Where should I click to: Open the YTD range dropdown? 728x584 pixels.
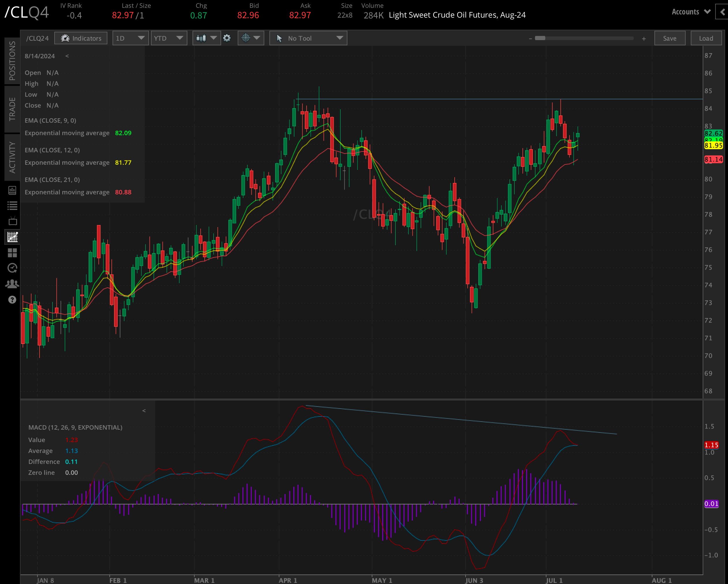(169, 38)
